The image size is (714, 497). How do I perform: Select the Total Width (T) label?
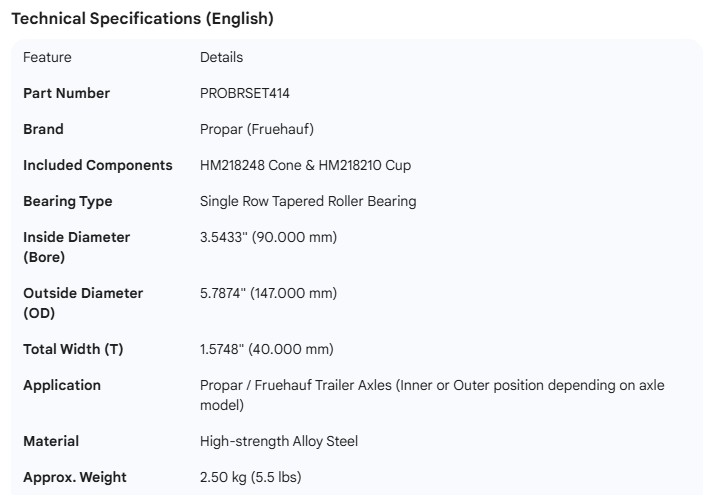point(73,349)
